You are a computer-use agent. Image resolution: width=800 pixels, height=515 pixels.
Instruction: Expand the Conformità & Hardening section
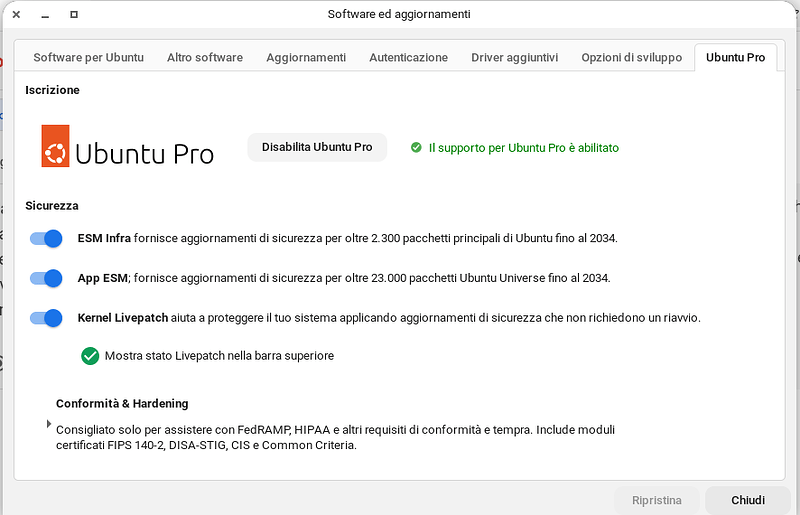click(49, 424)
